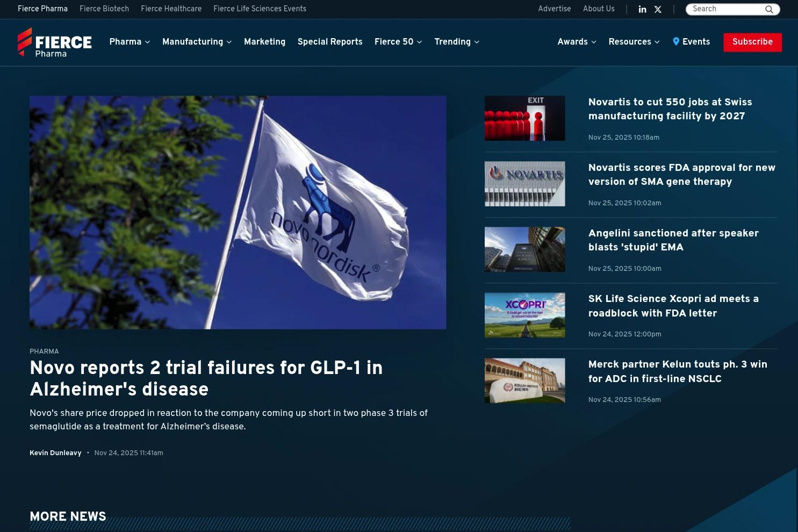This screenshot has height=532, width=798.
Task: Click the Nov 24, 2025 11:41am timestamp
Action: (x=128, y=453)
